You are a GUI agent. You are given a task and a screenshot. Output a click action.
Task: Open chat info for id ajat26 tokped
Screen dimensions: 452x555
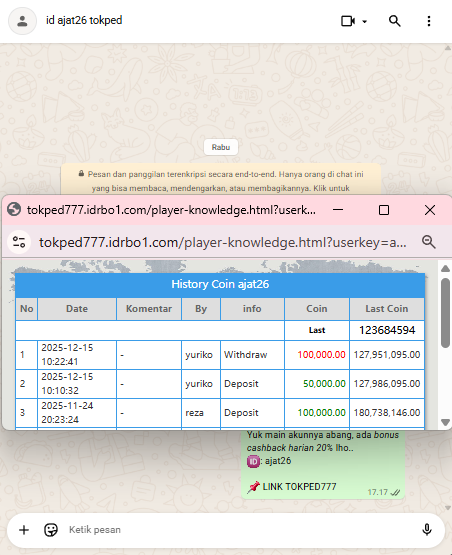pos(84,20)
